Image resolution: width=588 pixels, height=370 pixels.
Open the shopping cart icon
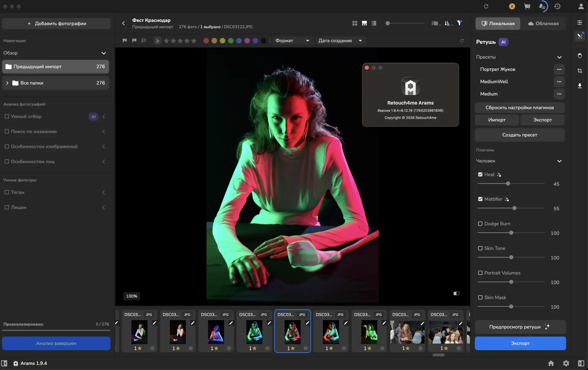pyautogui.click(x=527, y=6)
